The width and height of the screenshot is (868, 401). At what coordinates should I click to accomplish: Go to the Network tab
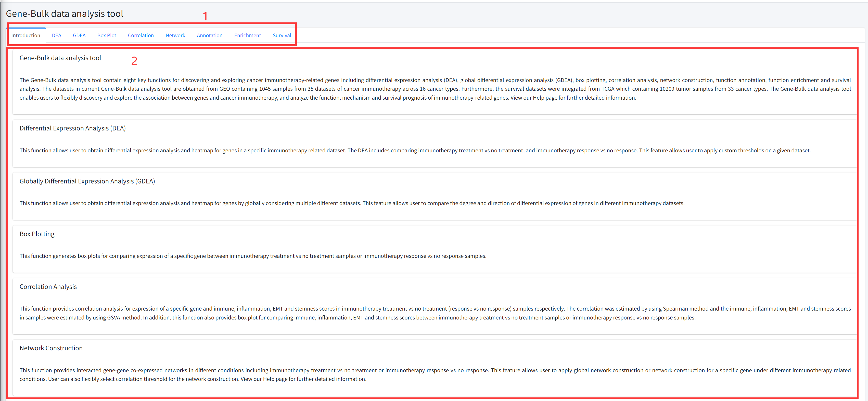click(175, 35)
